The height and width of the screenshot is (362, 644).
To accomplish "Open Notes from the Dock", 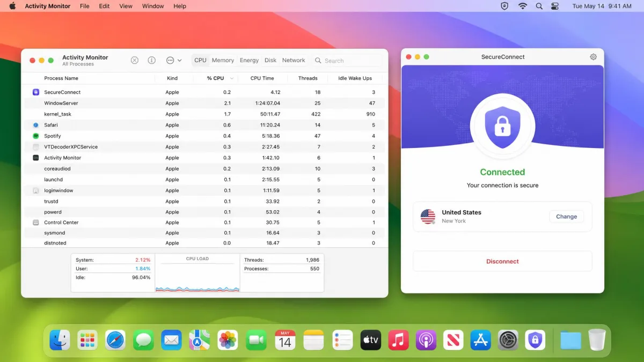I will click(313, 340).
